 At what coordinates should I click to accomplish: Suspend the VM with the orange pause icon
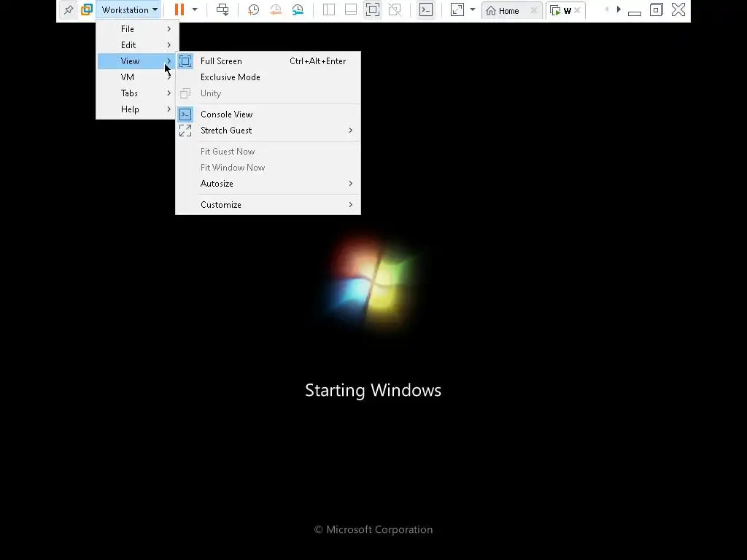[179, 9]
